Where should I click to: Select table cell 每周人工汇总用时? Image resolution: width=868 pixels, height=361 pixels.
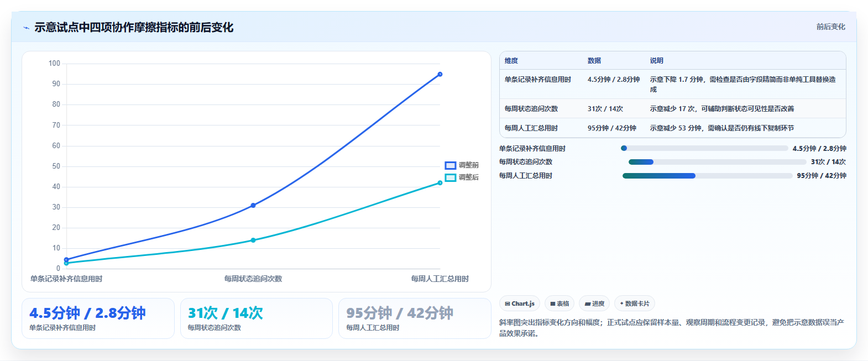[x=531, y=128]
